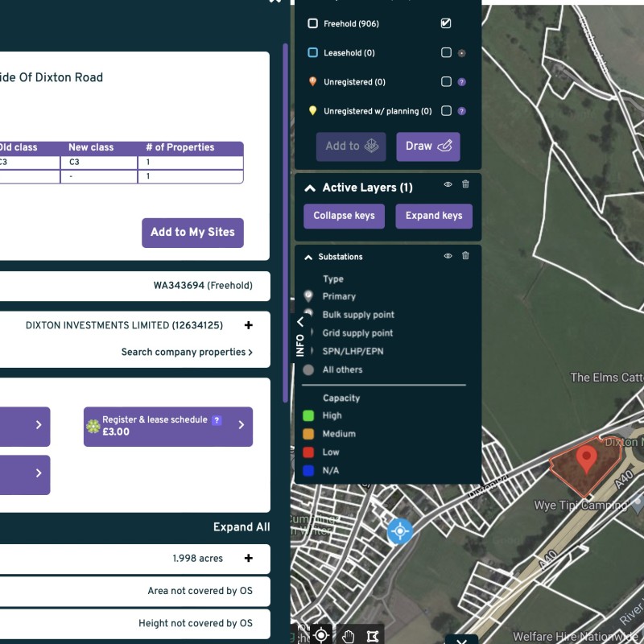
Task: Click the locate-me crosshair tool
Action: 320,635
